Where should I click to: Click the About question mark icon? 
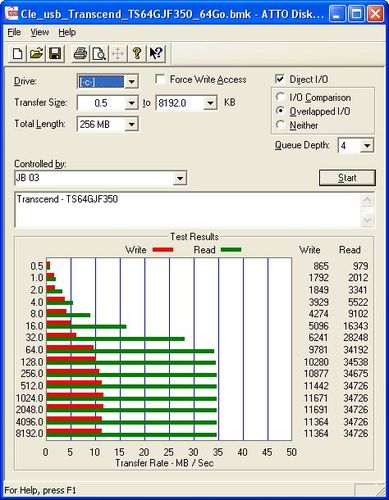tap(137, 53)
